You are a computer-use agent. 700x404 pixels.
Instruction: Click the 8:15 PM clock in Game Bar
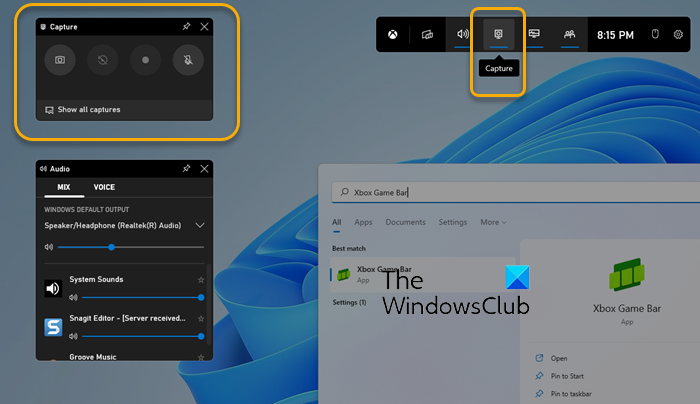(x=615, y=35)
